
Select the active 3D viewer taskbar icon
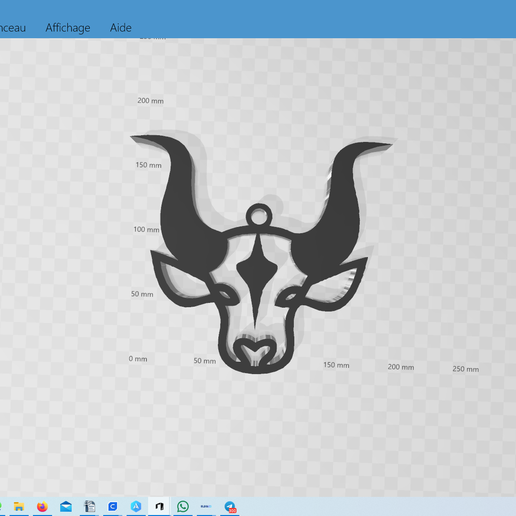pyautogui.click(x=159, y=507)
